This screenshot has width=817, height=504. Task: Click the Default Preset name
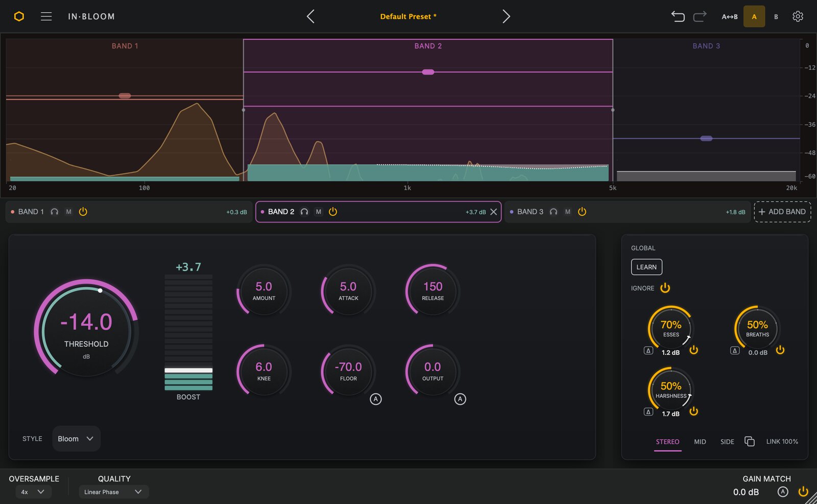(x=408, y=16)
